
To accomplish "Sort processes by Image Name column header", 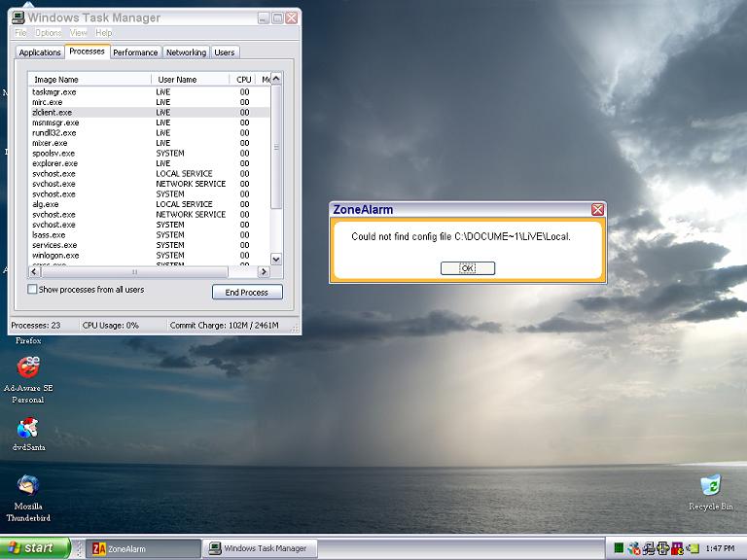I will pyautogui.click(x=89, y=80).
